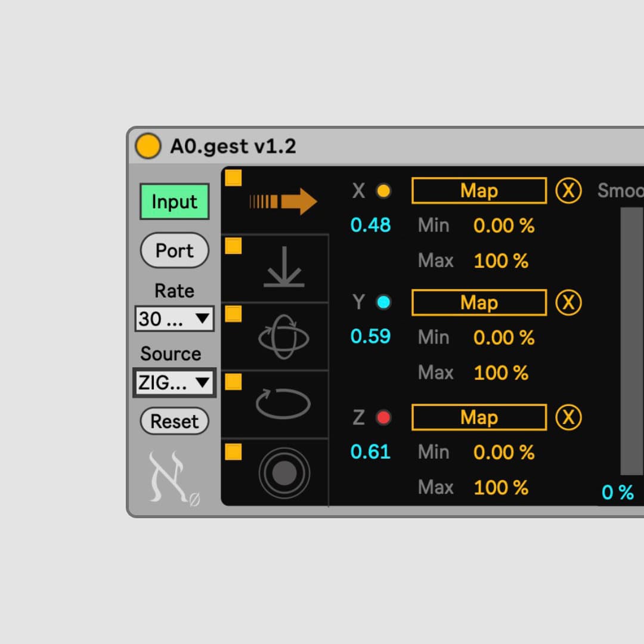Select the target dot gesture icon

click(x=284, y=472)
